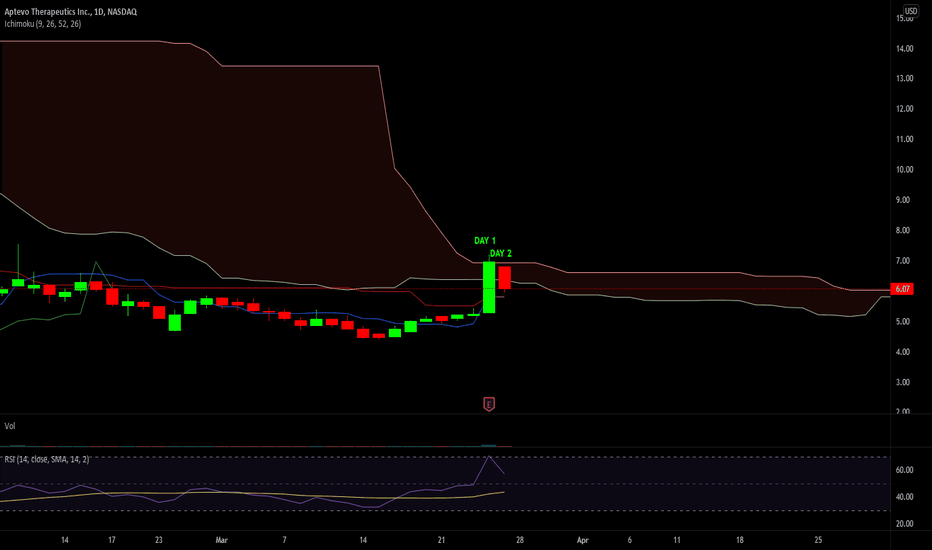Image resolution: width=932 pixels, height=550 pixels.
Task: Click the DAY 2 annotation text
Action: [500, 253]
